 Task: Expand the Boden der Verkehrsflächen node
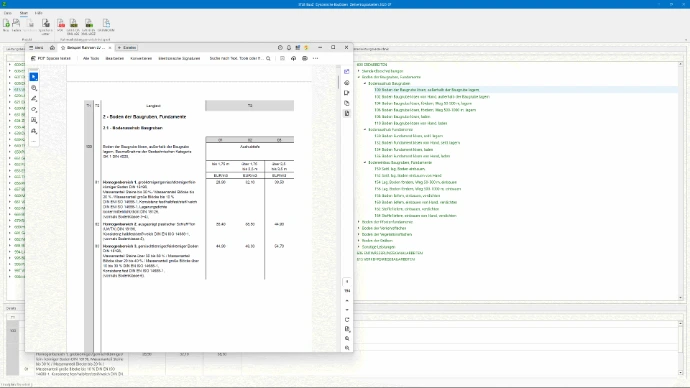coord(359,228)
